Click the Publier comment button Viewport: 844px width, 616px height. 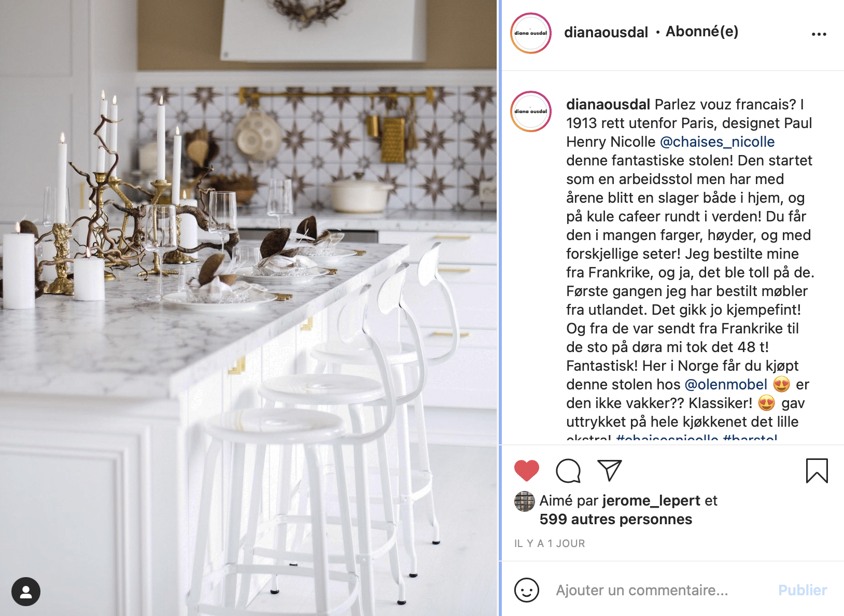(803, 590)
